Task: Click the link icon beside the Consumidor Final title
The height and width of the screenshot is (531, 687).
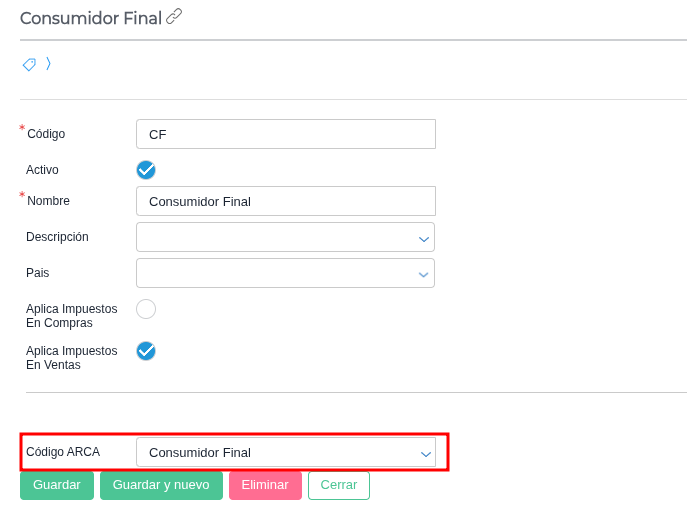Action: pos(174,16)
